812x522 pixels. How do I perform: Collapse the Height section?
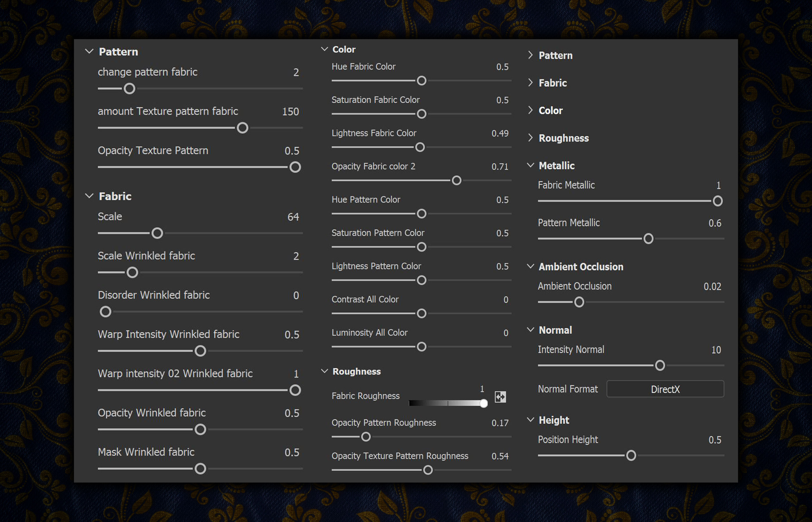[x=530, y=420]
